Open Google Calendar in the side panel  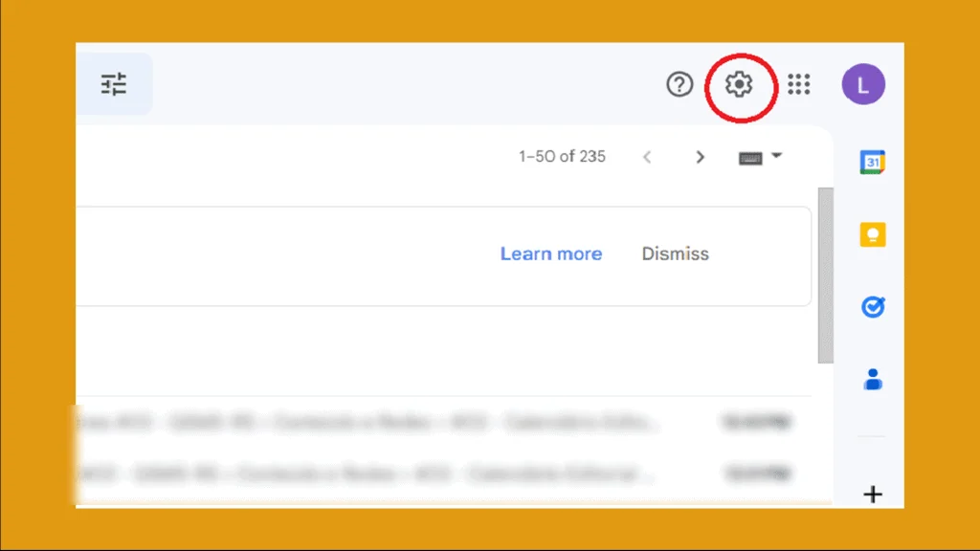(x=872, y=163)
